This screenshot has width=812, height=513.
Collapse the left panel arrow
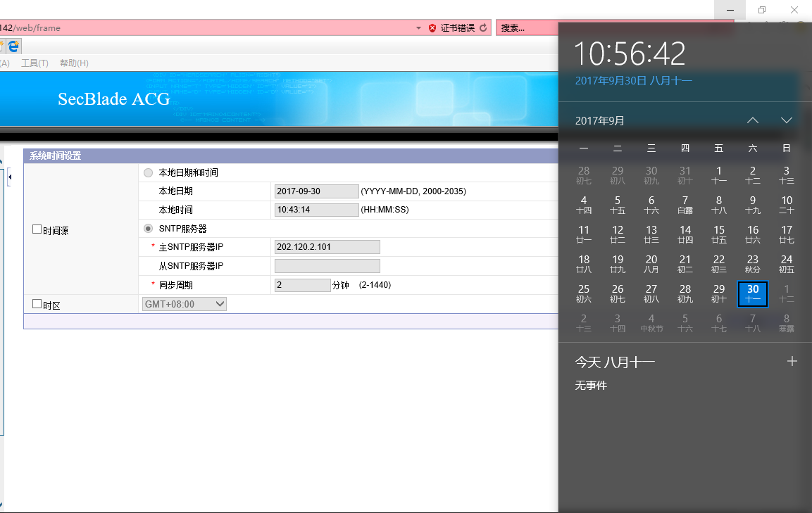click(10, 177)
